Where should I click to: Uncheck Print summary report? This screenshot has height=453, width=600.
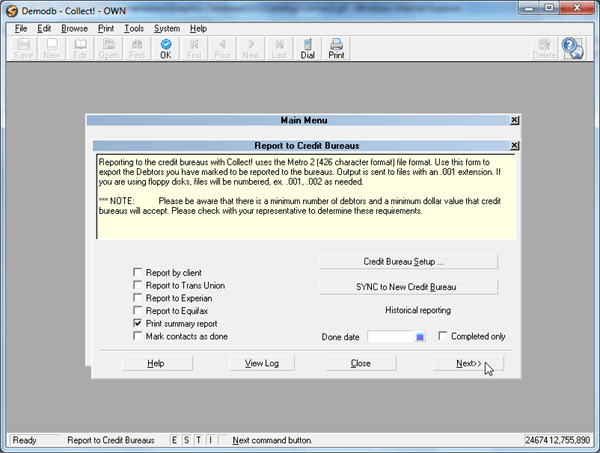137,323
